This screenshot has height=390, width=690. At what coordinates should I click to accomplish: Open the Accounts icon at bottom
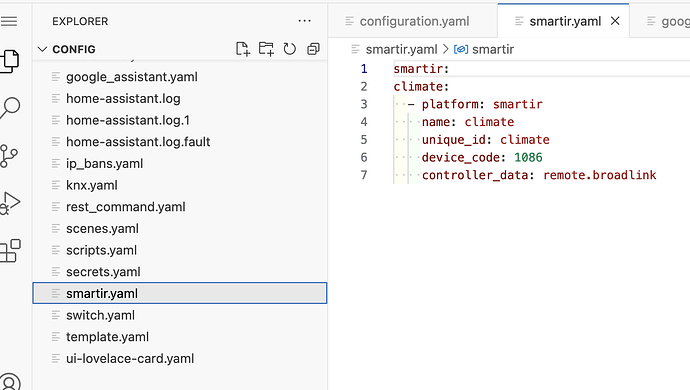[9, 382]
